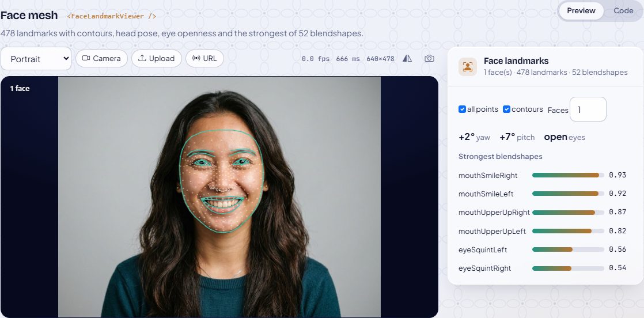This screenshot has height=318, width=644.
Task: Click the 'open eyes' status
Action: click(565, 137)
